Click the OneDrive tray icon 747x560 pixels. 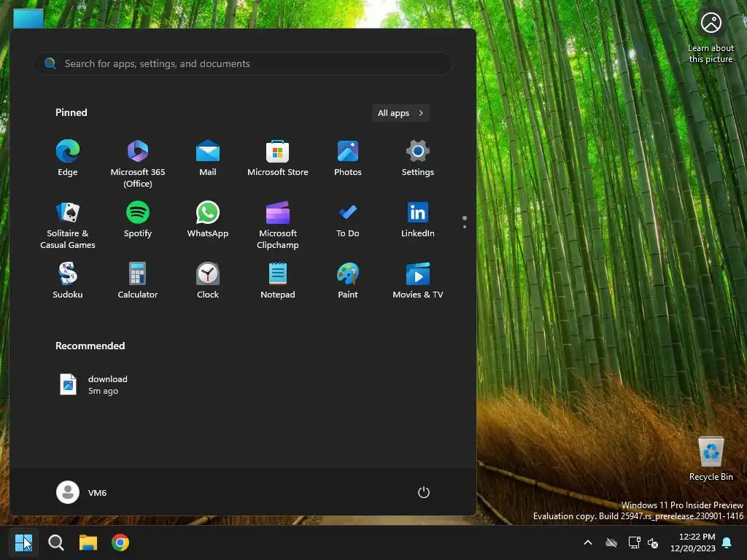[x=611, y=542]
